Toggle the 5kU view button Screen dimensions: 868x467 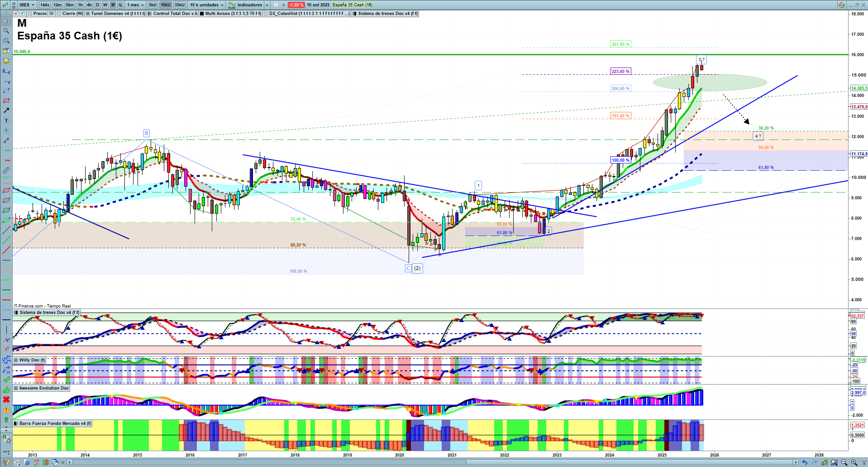click(153, 5)
